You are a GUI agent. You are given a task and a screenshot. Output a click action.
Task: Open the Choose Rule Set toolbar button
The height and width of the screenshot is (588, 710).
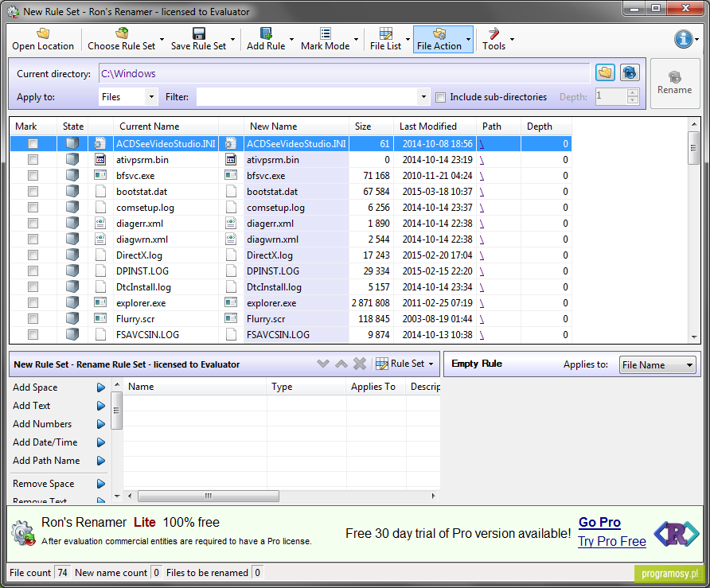coord(121,39)
